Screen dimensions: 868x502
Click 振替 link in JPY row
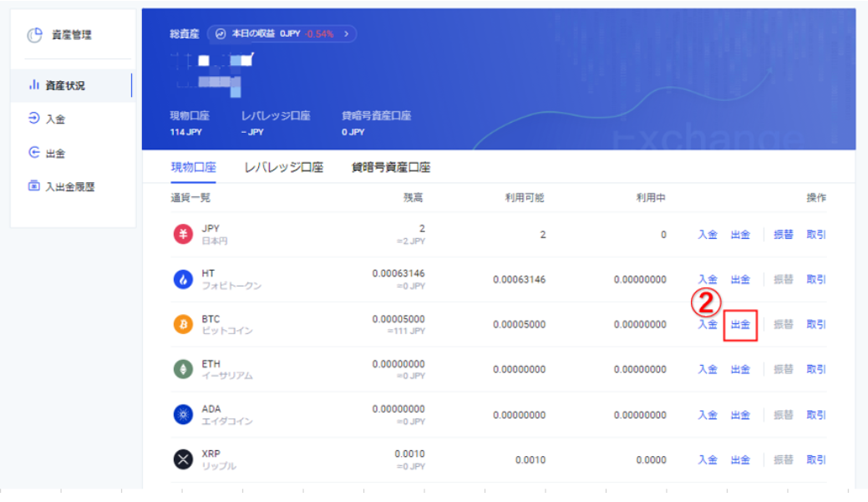784,234
